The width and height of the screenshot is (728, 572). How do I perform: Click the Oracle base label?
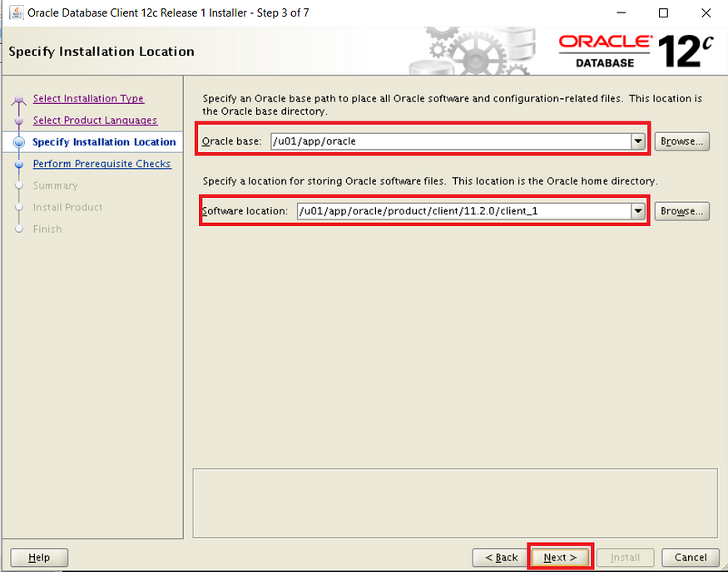coord(231,141)
